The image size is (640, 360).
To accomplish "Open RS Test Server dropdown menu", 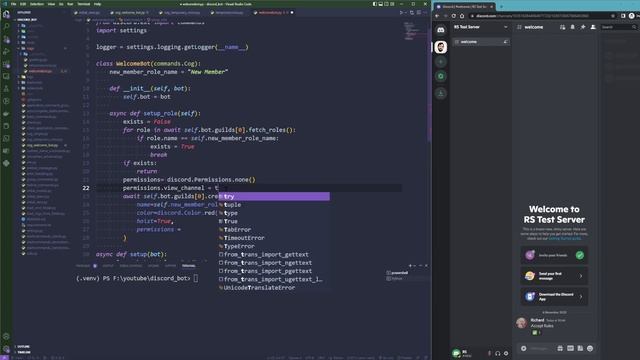I will (506, 27).
